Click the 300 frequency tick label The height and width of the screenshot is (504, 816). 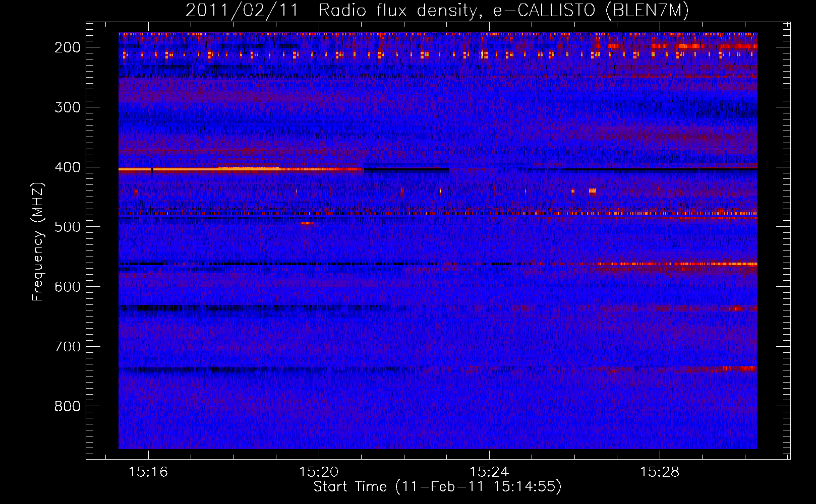click(68, 107)
